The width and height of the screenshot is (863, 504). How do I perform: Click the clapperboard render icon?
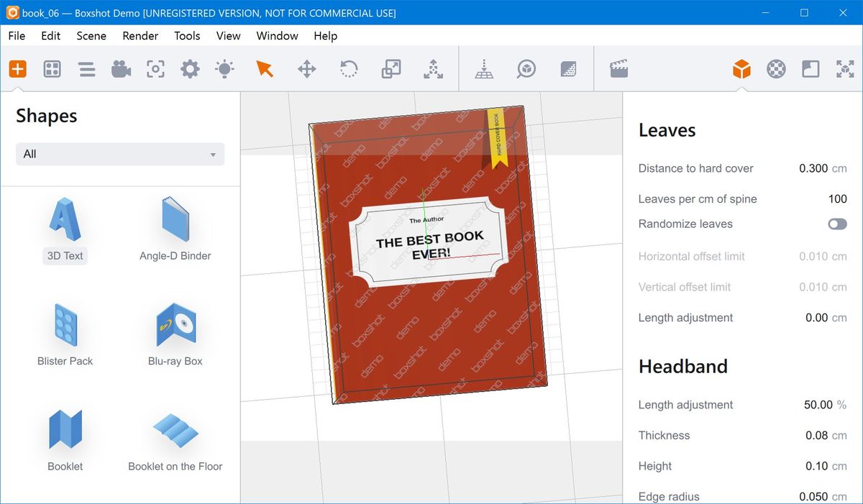click(618, 69)
